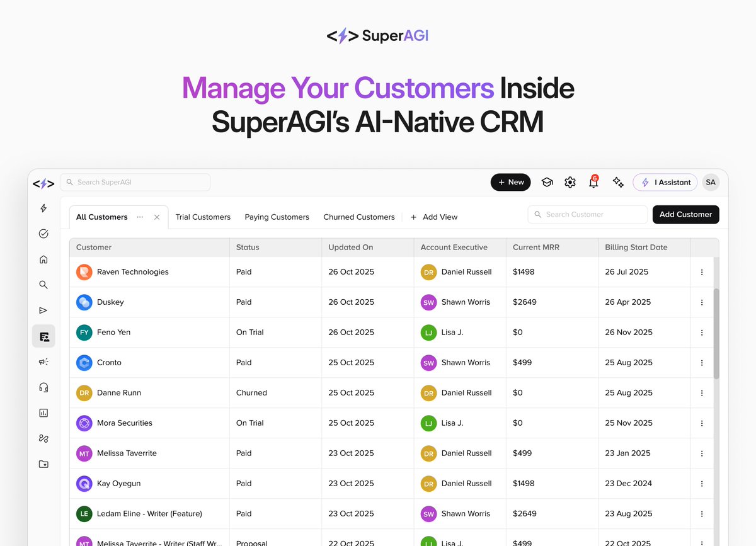This screenshot has height=546, width=756.
Task: Open All Customers tab options ellipsis
Action: coord(140,217)
